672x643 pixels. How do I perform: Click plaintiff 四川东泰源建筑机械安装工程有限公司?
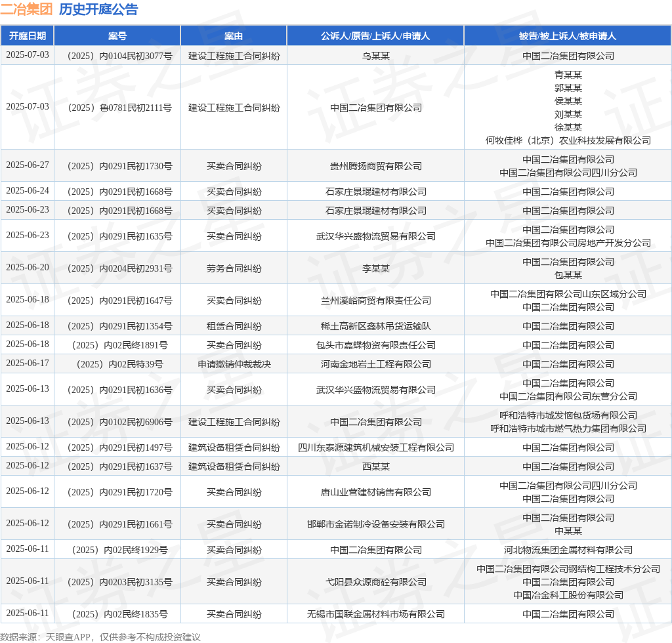point(376,447)
